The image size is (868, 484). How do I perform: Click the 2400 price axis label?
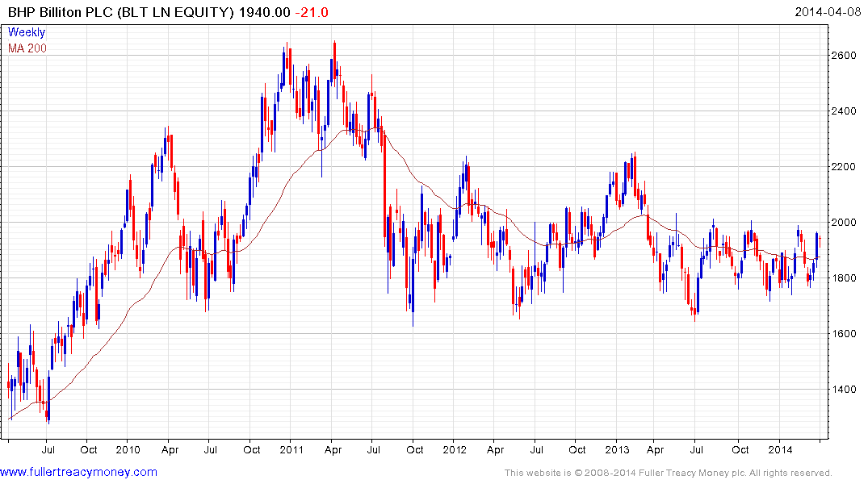pos(845,111)
